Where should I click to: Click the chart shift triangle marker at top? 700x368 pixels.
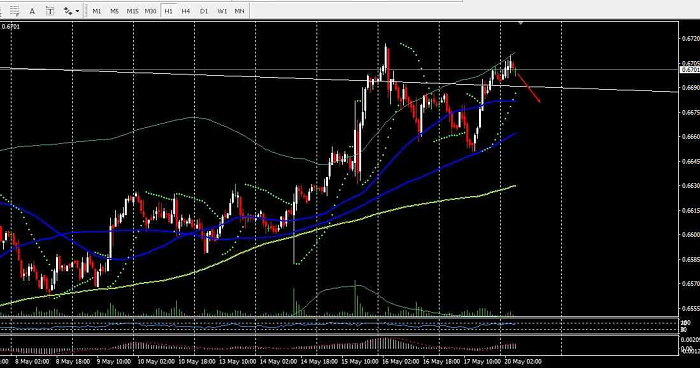(520, 23)
